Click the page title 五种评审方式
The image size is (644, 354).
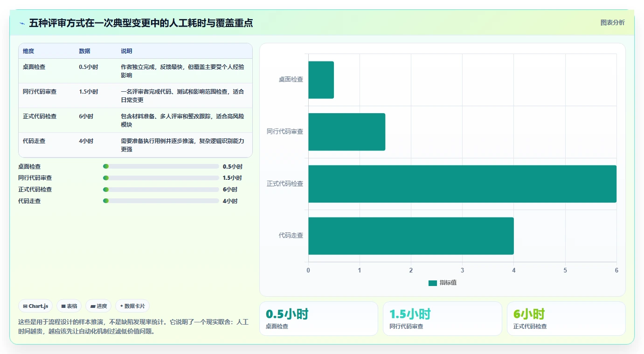141,23
